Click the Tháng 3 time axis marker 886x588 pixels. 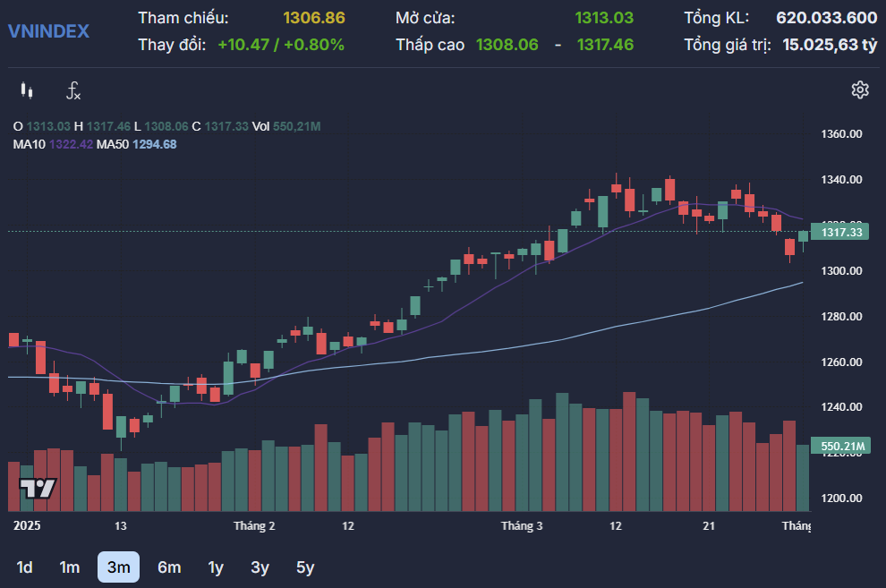522,525
